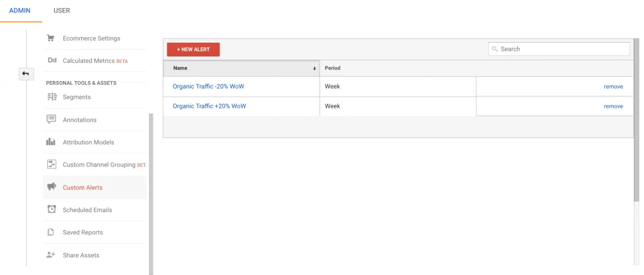Select the ADMIN tab
This screenshot has height=275, width=644.
tap(21, 11)
